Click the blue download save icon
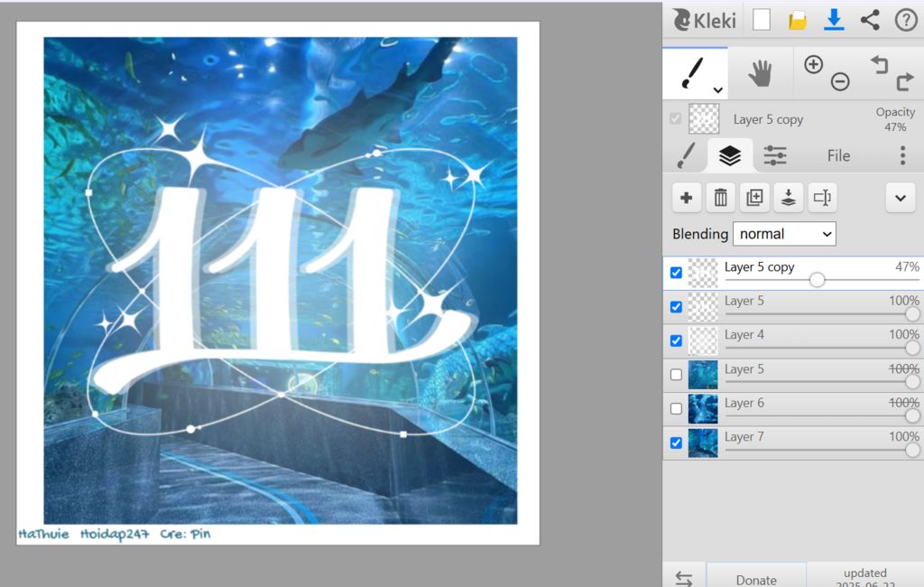This screenshot has height=587, width=924. [834, 20]
